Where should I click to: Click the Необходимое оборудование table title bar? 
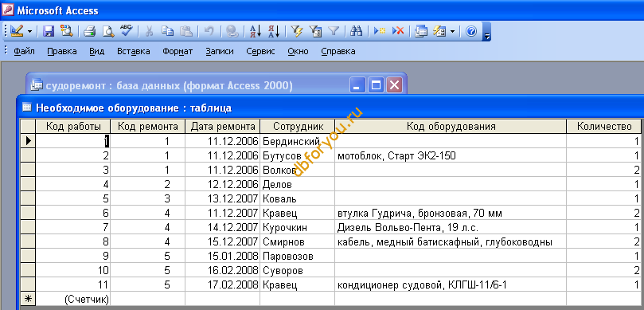pos(330,108)
